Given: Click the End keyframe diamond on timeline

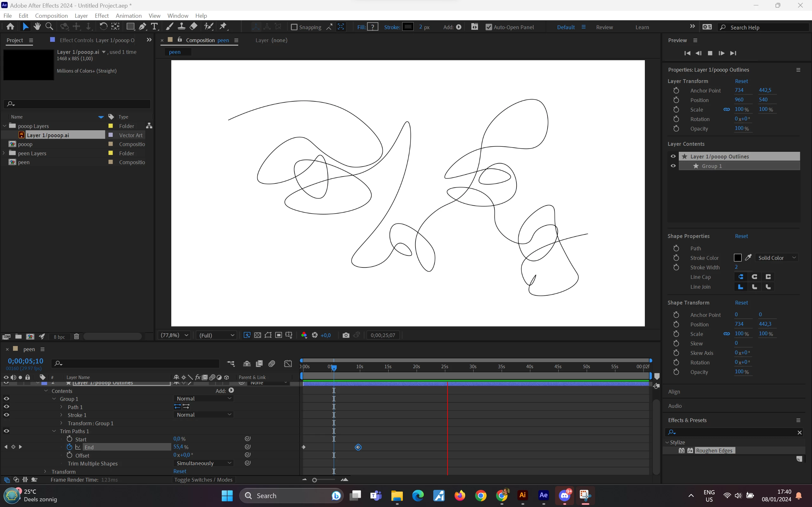Looking at the screenshot, I should coord(358,447).
